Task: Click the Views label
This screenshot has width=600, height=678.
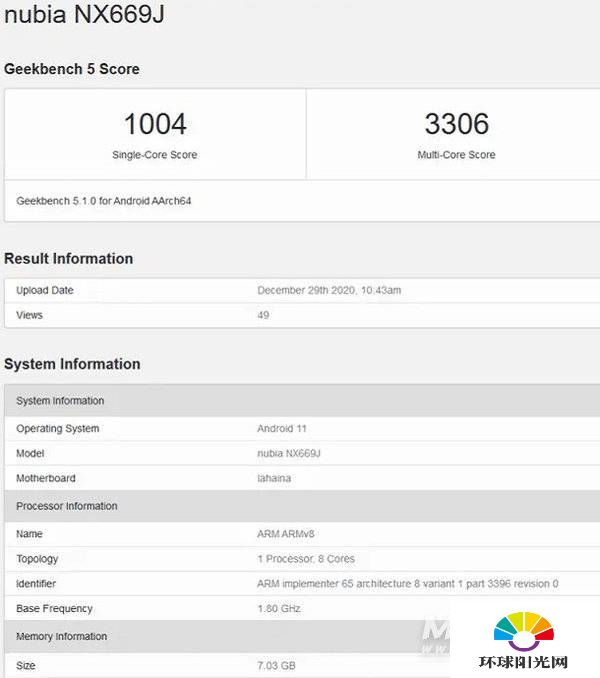Action: (x=29, y=315)
